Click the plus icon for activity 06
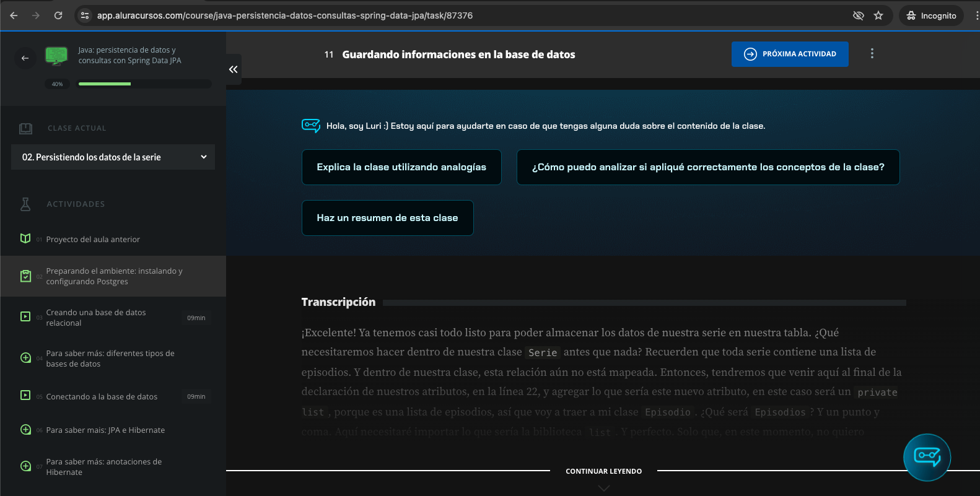This screenshot has width=980, height=496. [x=25, y=430]
